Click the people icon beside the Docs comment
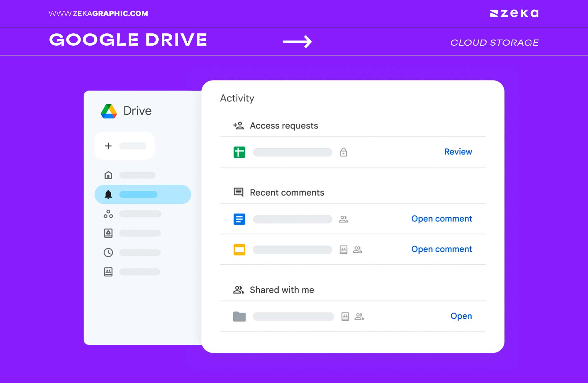The image size is (588, 383). tap(344, 219)
